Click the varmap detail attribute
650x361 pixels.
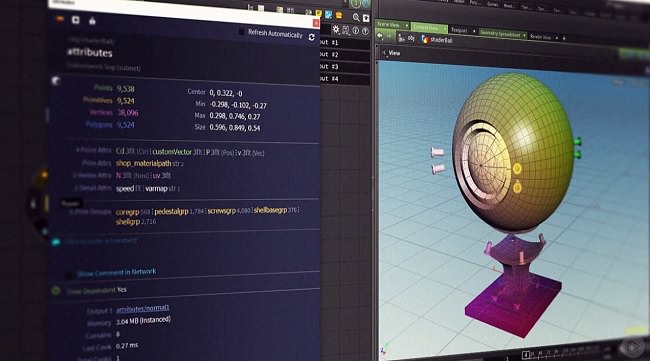156,189
